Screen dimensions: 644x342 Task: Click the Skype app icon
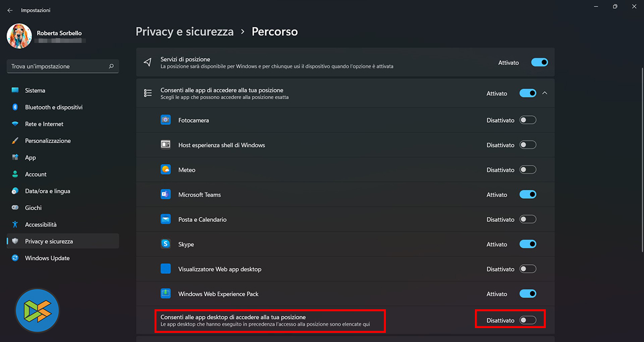(166, 244)
